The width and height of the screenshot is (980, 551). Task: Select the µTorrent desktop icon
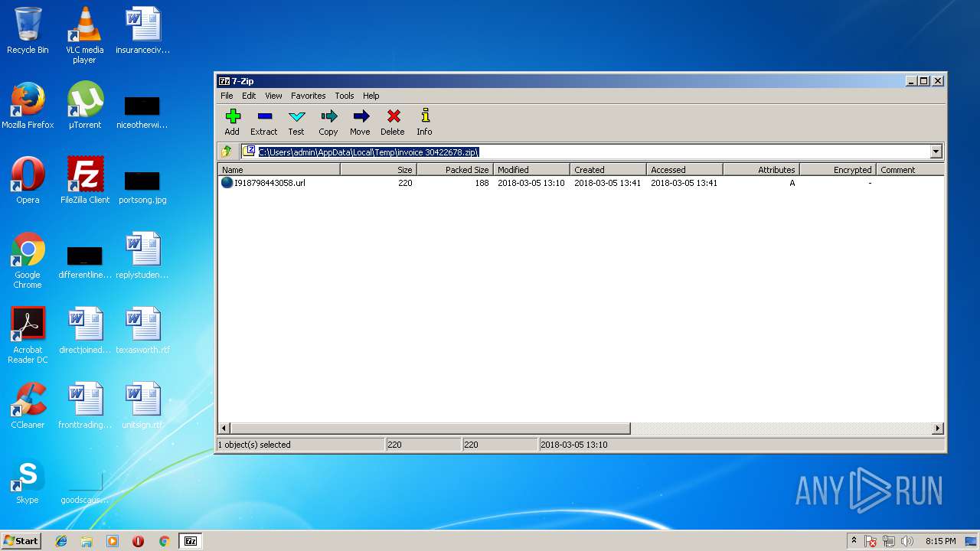tap(84, 106)
